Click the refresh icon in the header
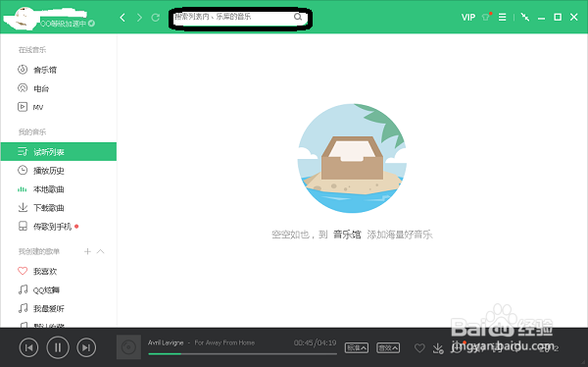The image size is (588, 367). [x=155, y=18]
